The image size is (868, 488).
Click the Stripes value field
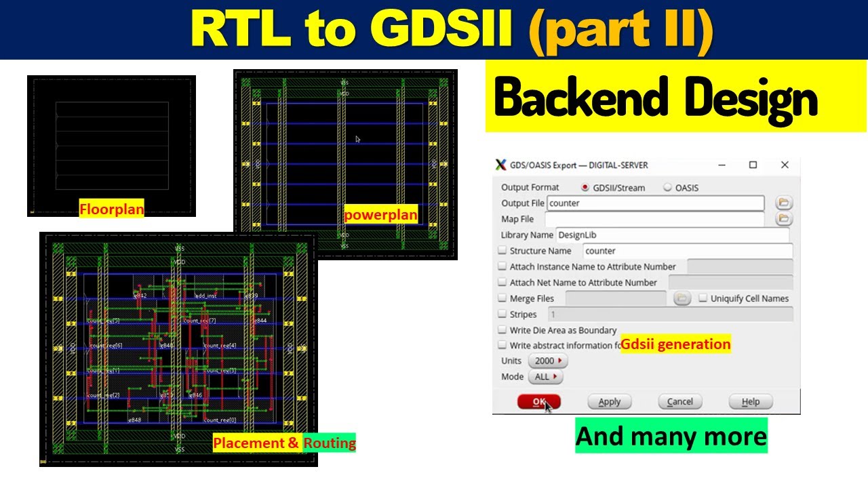670,314
